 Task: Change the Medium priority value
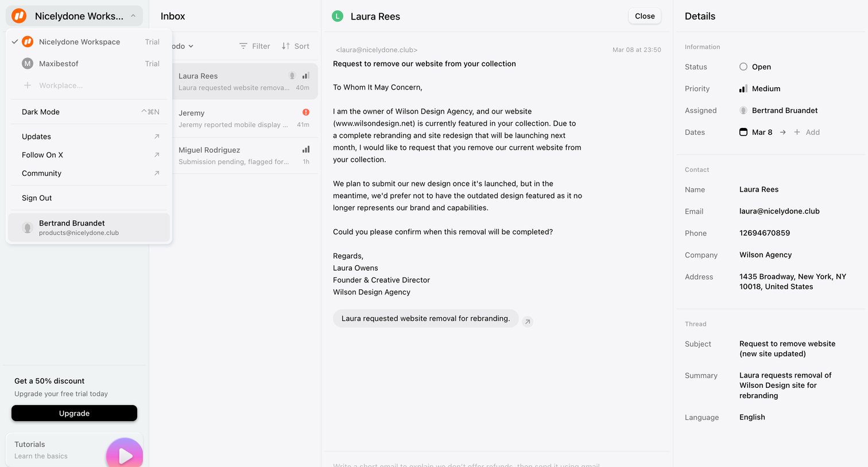(759, 89)
